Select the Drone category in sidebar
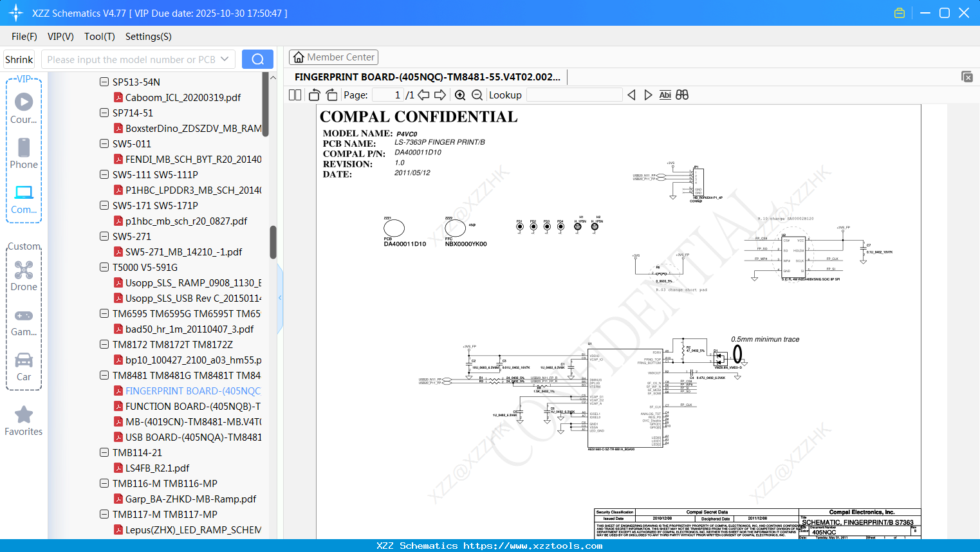This screenshot has width=980, height=552. (x=24, y=276)
